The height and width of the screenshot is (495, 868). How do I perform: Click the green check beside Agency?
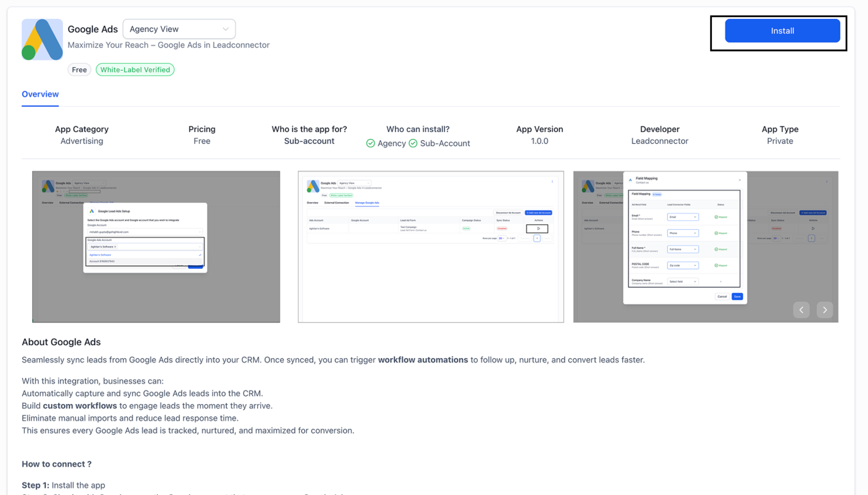point(370,143)
